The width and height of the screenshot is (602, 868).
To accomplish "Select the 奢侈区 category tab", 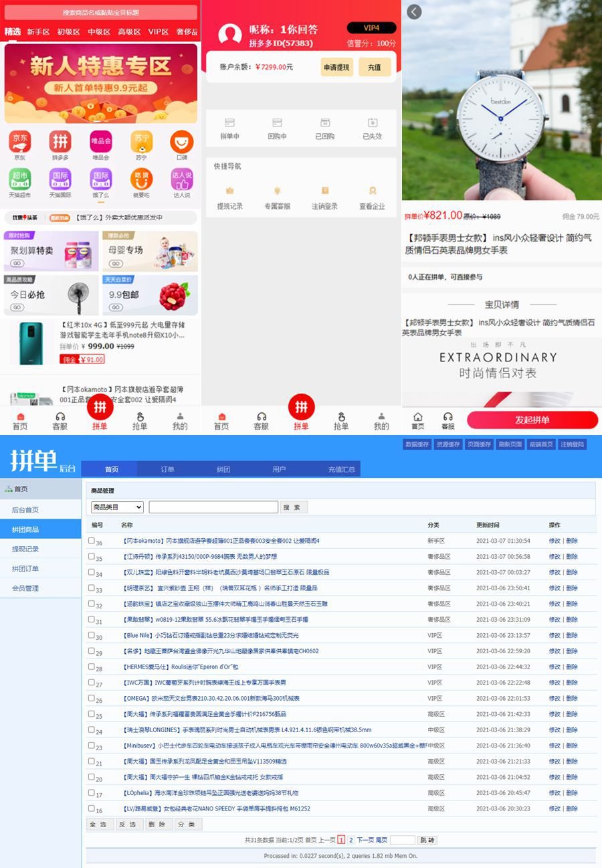I will point(187,31).
